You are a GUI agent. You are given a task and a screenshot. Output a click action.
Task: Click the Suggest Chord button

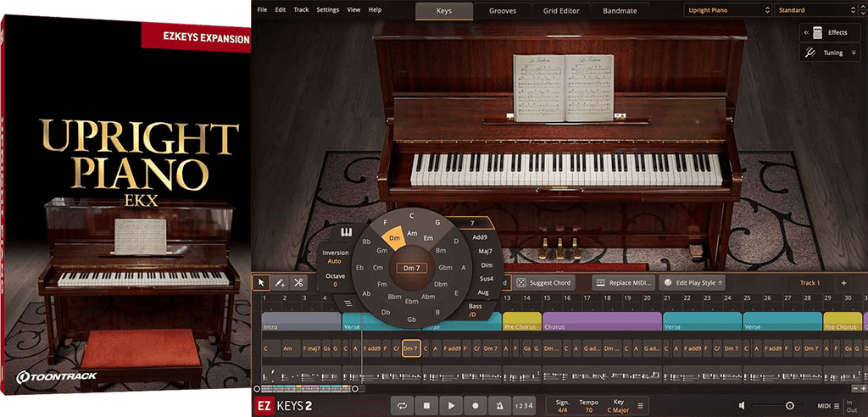tap(543, 282)
